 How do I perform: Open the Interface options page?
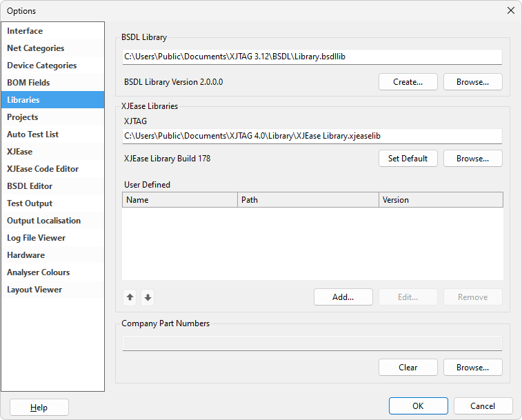point(25,31)
